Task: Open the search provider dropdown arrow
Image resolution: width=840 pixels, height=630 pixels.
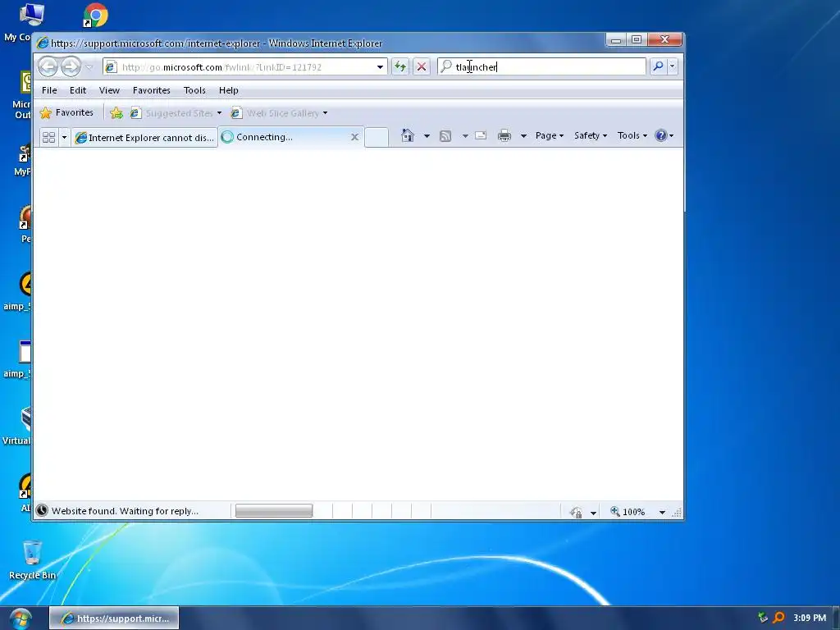Action: coord(673,66)
